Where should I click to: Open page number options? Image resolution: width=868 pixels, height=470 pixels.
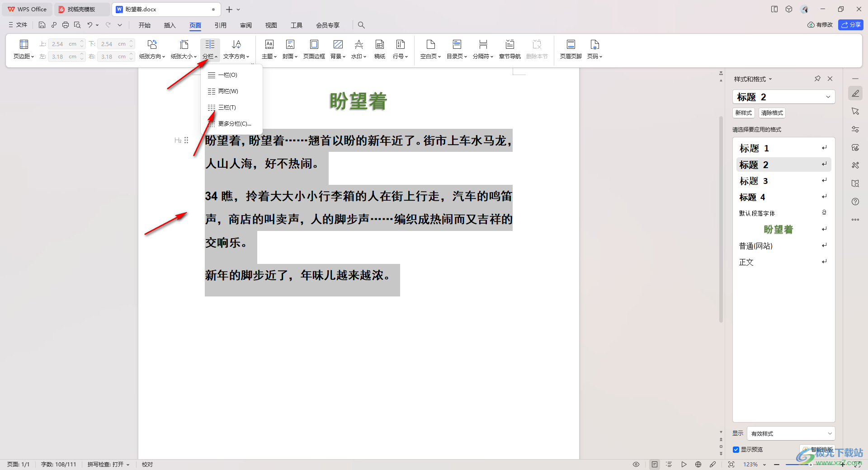[x=594, y=49]
